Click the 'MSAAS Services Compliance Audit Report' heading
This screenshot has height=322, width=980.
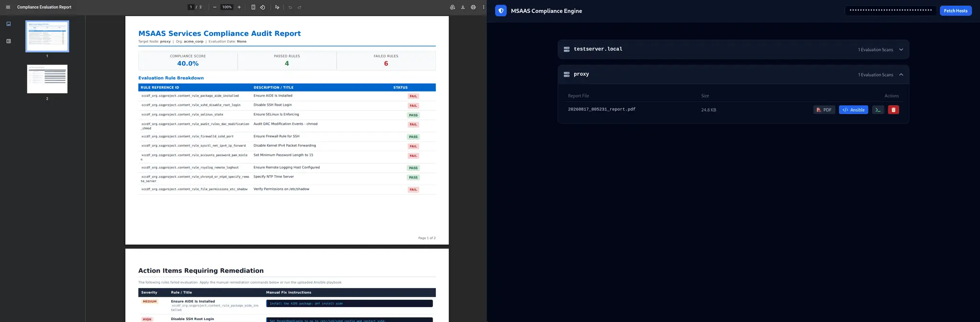(x=220, y=33)
